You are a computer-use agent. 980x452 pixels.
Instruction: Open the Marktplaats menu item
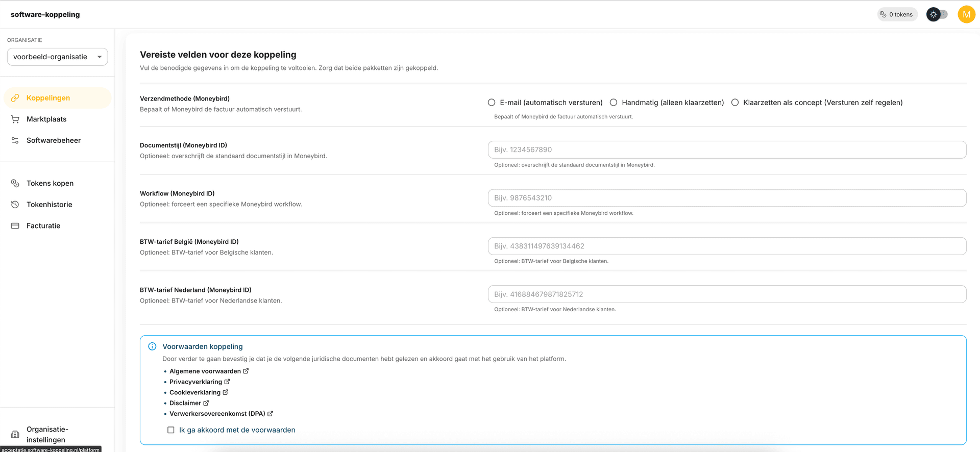point(46,119)
